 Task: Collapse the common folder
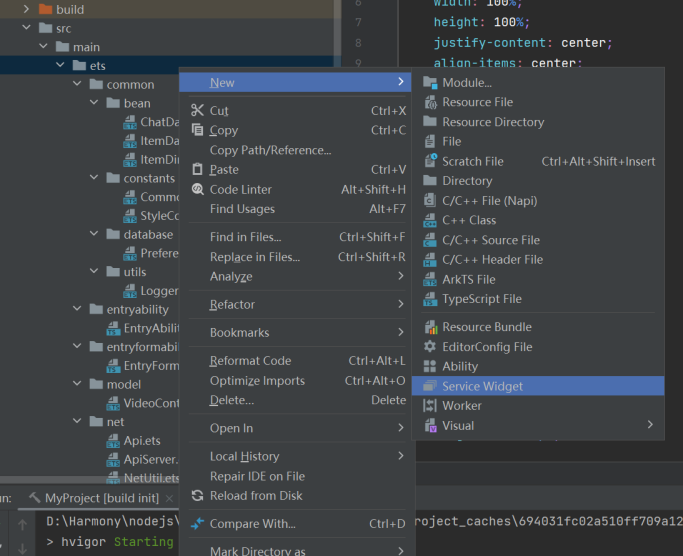coord(77,84)
